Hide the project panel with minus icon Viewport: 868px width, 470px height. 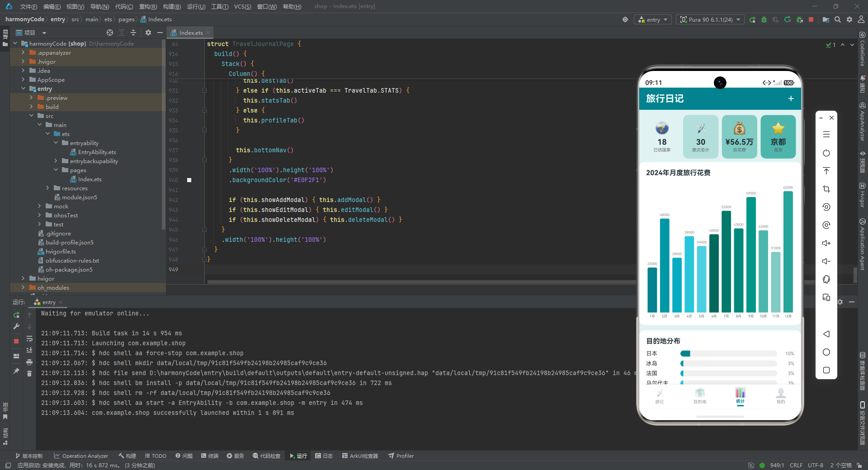click(160, 33)
